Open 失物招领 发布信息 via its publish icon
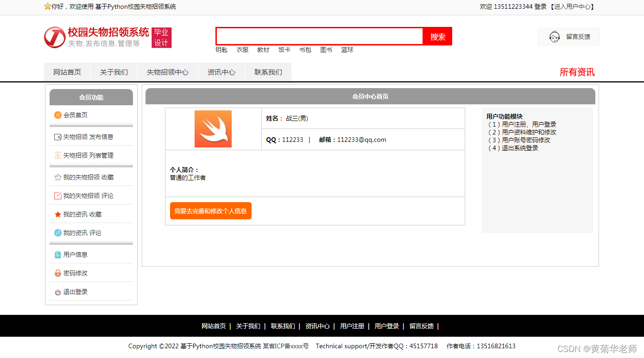 point(58,136)
